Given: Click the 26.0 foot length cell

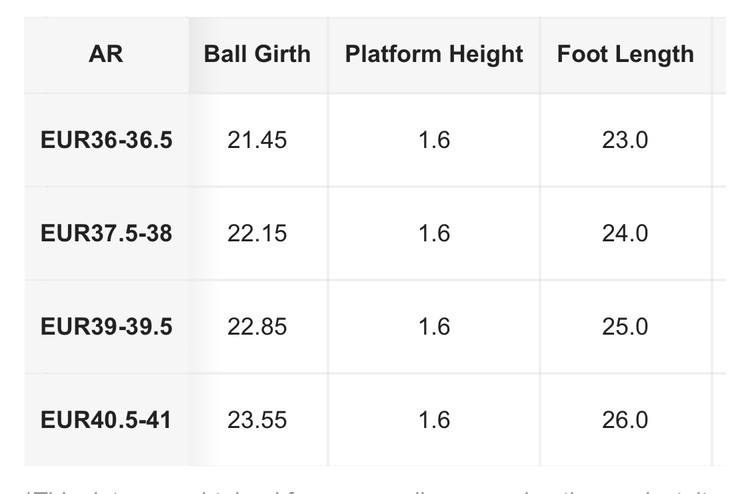Looking at the screenshot, I should [x=625, y=420].
